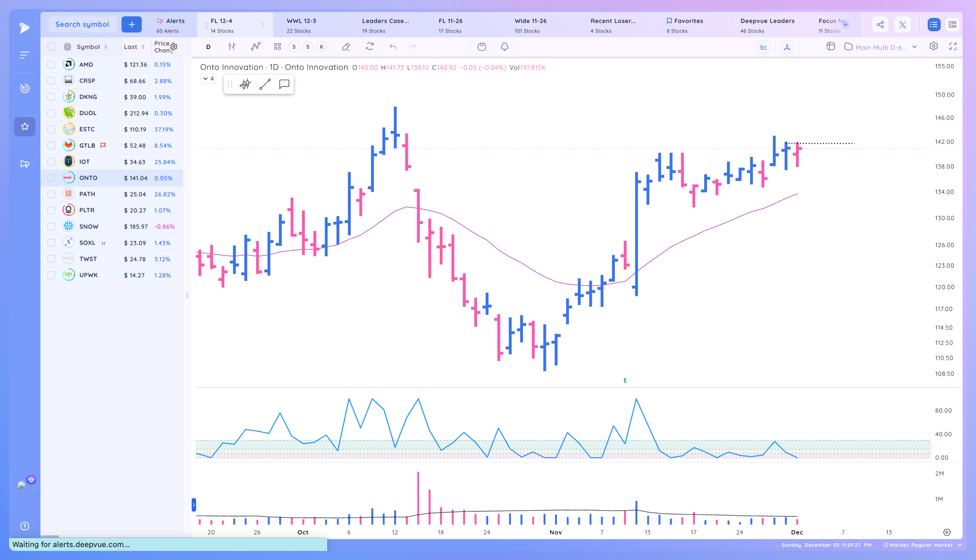Click the branching node icon in chart toolbar
976x560 pixels.
tap(787, 47)
